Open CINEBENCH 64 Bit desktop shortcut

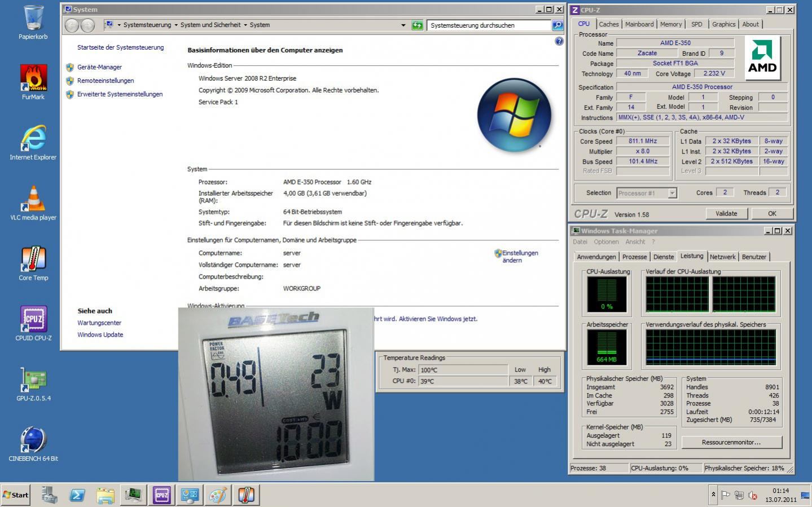(33, 444)
